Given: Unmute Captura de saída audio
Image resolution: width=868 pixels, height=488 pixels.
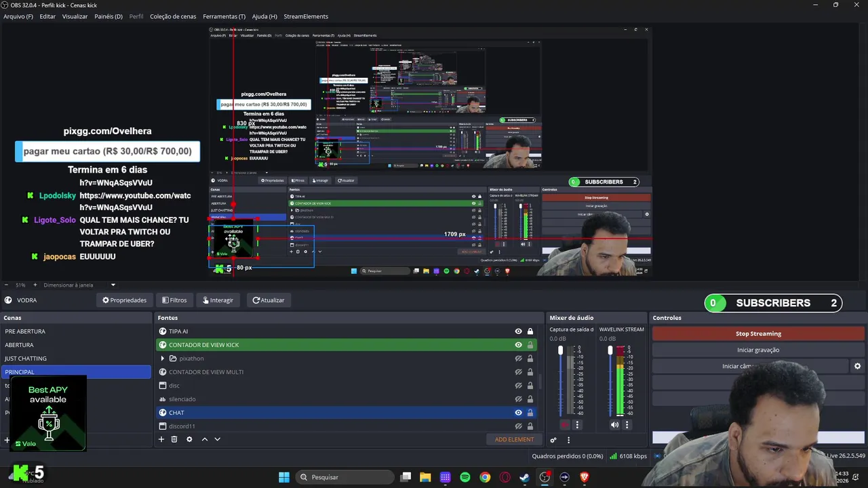Looking at the screenshot, I should tap(565, 425).
